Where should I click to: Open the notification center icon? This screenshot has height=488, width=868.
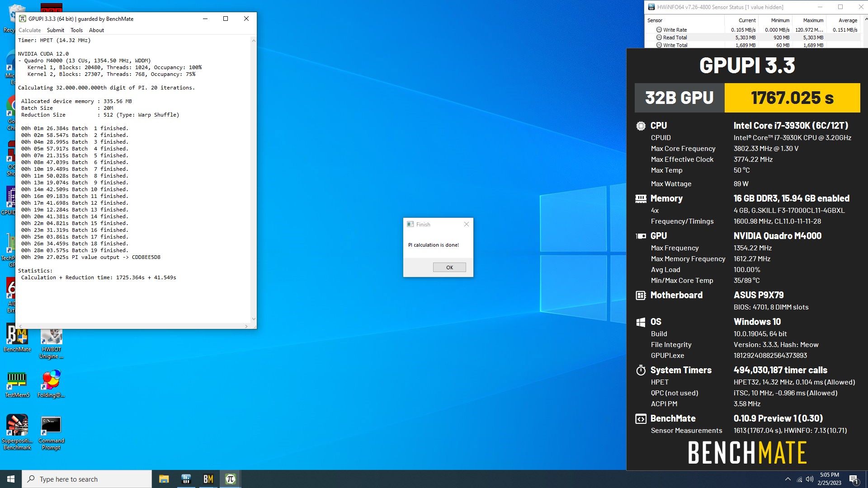point(854,479)
